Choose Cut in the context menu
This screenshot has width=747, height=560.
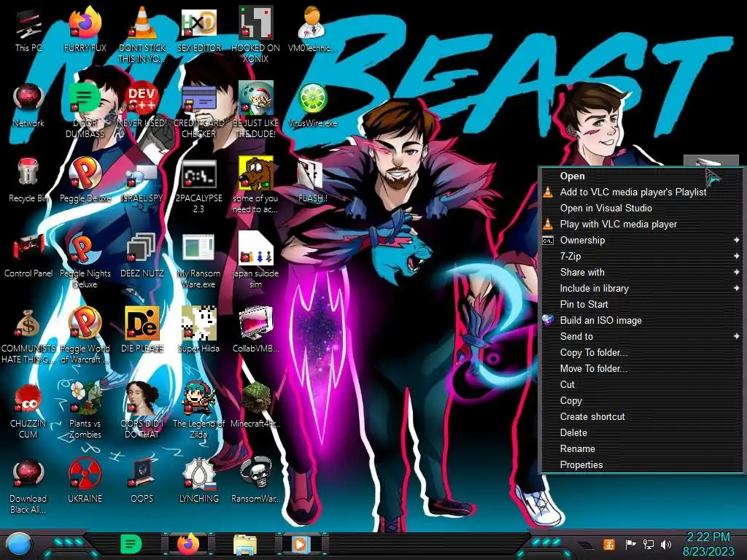642,385
